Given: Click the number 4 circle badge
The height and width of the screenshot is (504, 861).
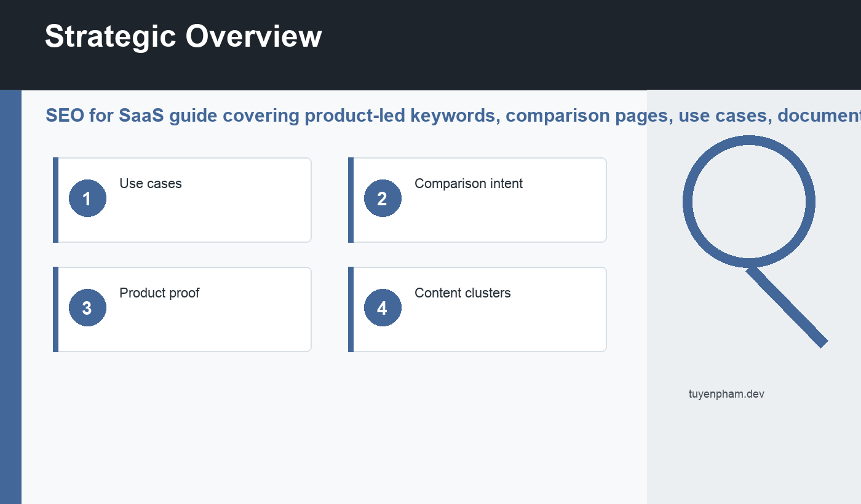Looking at the screenshot, I should pos(383,308).
